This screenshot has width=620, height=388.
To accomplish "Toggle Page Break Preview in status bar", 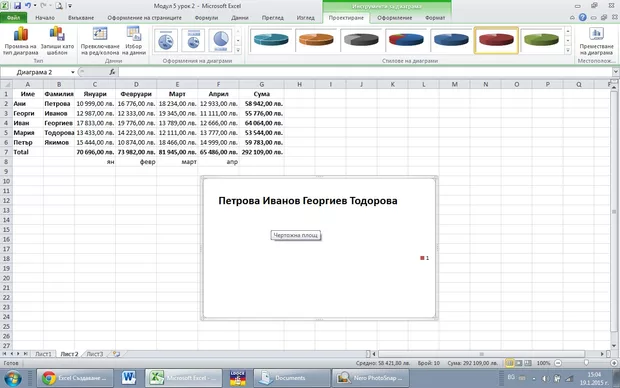I will pyautogui.click(x=528, y=363).
